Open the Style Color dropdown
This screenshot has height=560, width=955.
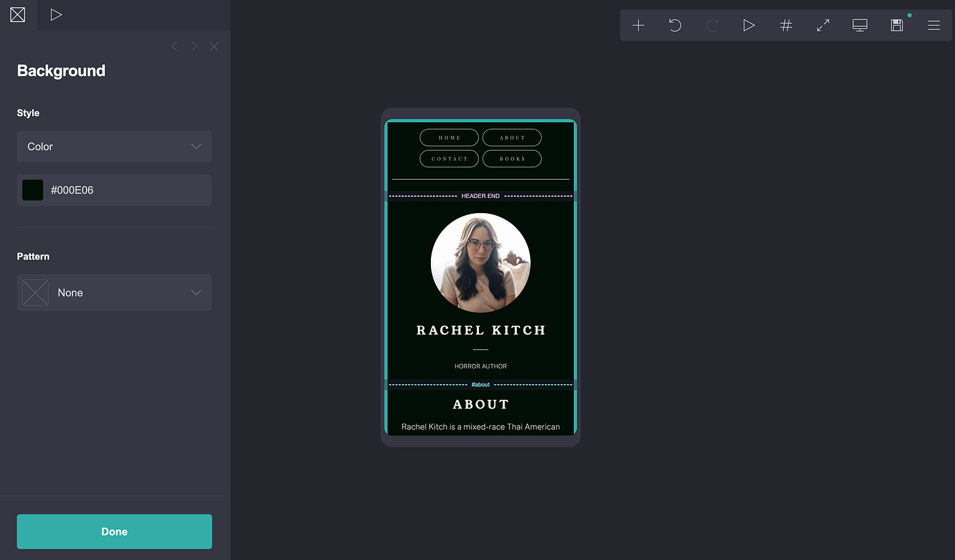(x=114, y=146)
